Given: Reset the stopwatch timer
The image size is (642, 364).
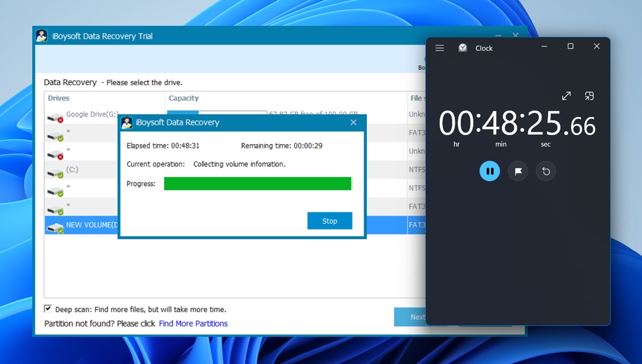Looking at the screenshot, I should (x=546, y=171).
